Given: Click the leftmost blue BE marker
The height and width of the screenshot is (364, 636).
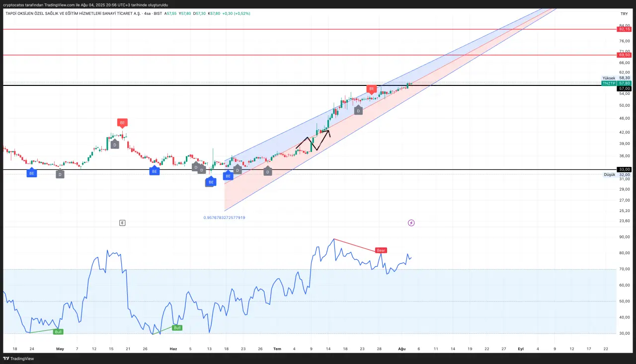Looking at the screenshot, I should point(32,173).
